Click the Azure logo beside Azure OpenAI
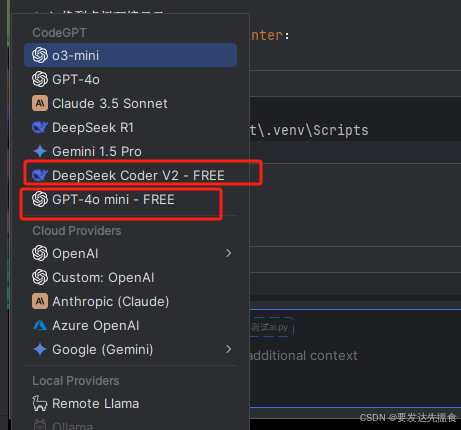The image size is (461, 430). (x=40, y=325)
